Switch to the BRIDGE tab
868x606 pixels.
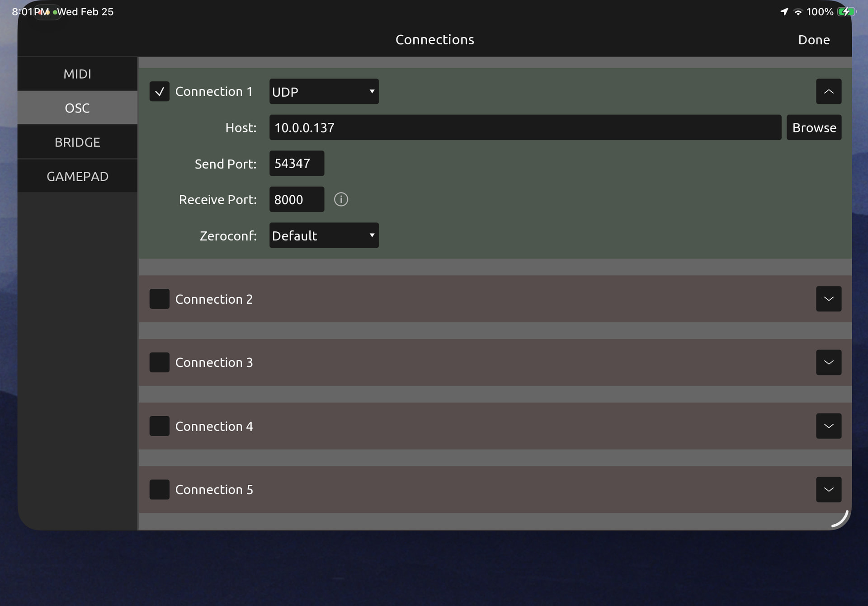tap(77, 142)
